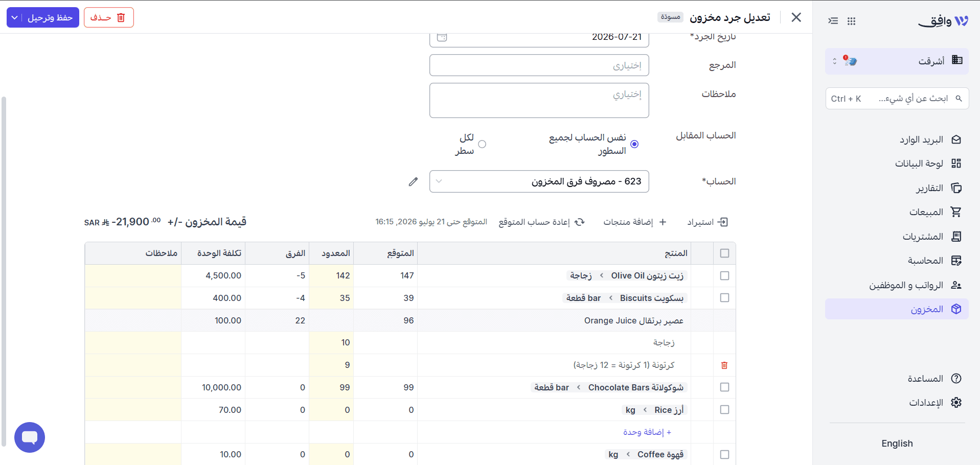Image resolution: width=980 pixels, height=465 pixels.
Task: Toggle the select-all header checkbox
Action: [x=724, y=253]
